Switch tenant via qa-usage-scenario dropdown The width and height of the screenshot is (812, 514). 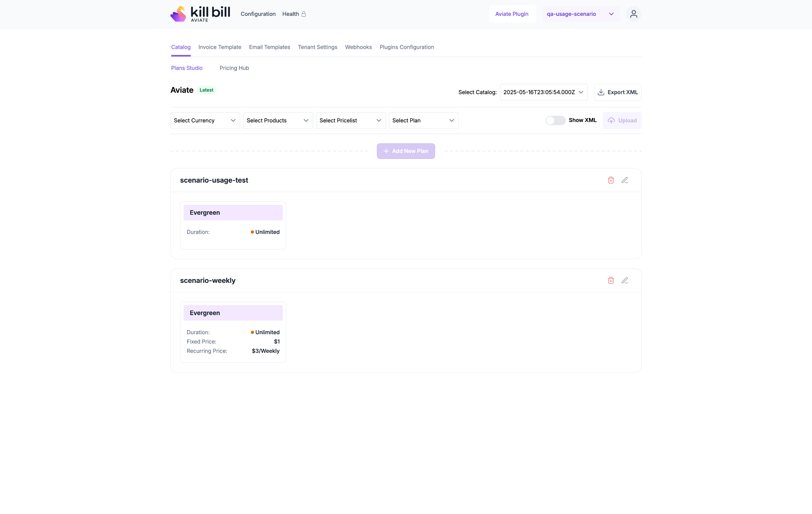coord(580,14)
